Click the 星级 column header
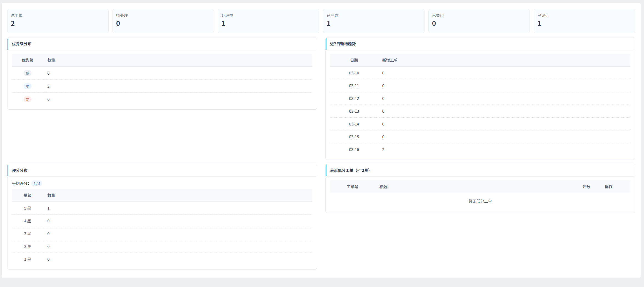The width and height of the screenshot is (644, 287). pos(28,195)
